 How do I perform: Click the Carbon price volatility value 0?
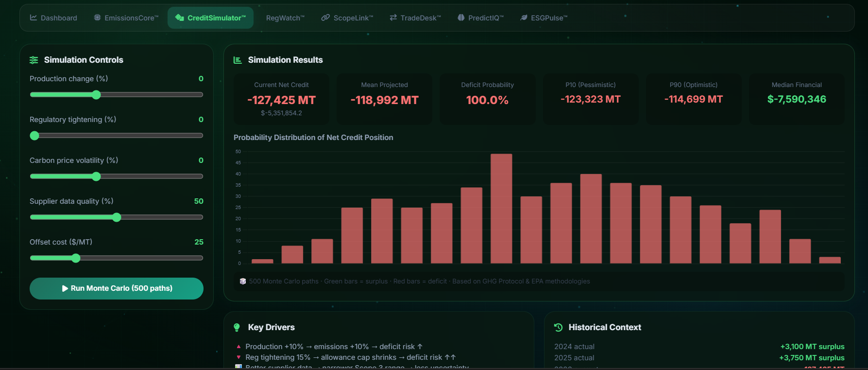pos(201,160)
